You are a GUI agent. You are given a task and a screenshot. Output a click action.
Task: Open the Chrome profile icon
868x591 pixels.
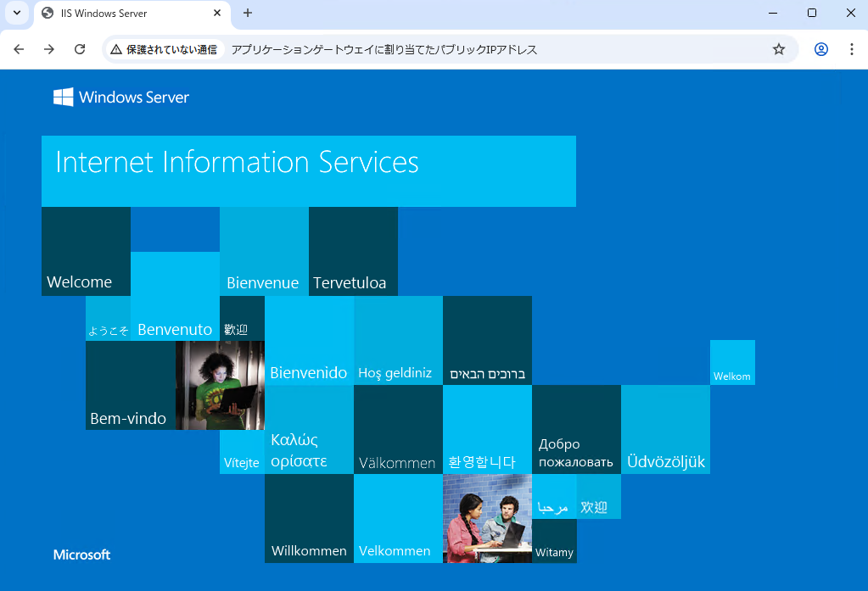820,49
